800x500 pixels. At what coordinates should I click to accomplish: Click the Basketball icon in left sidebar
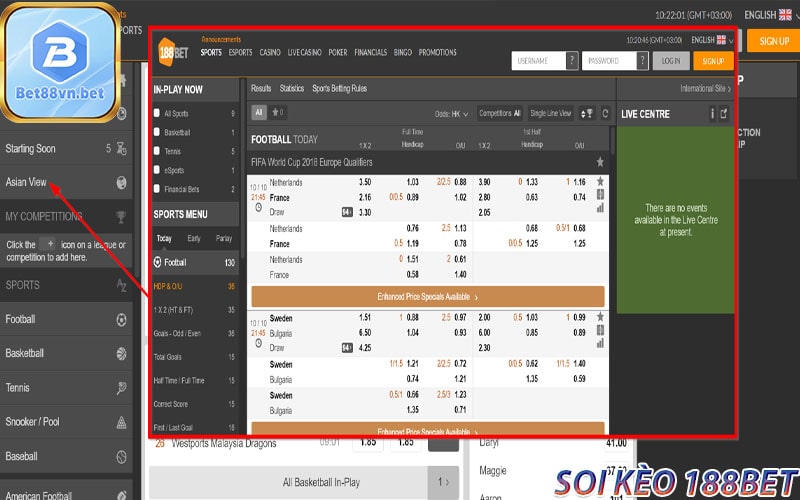(121, 354)
